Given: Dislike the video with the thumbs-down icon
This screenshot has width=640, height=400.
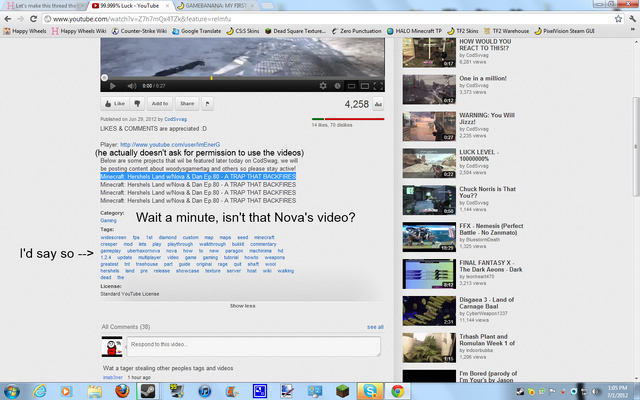Looking at the screenshot, I should coord(137,104).
